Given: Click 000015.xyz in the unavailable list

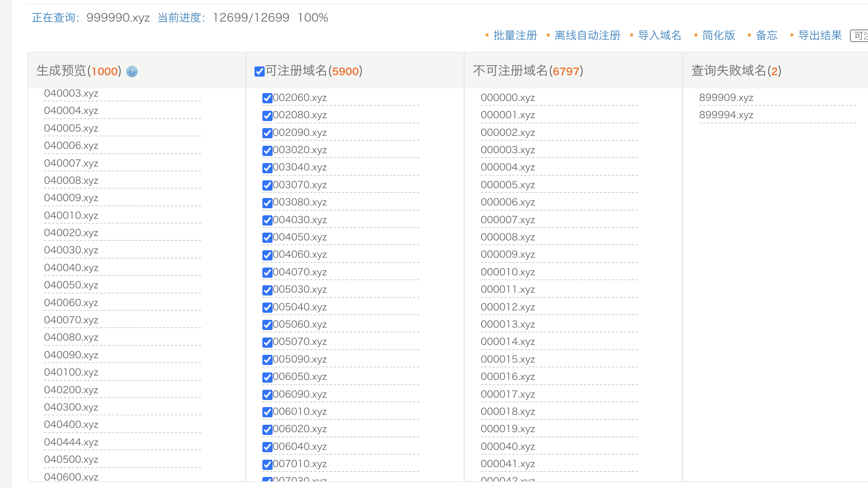Looking at the screenshot, I should (x=508, y=359).
